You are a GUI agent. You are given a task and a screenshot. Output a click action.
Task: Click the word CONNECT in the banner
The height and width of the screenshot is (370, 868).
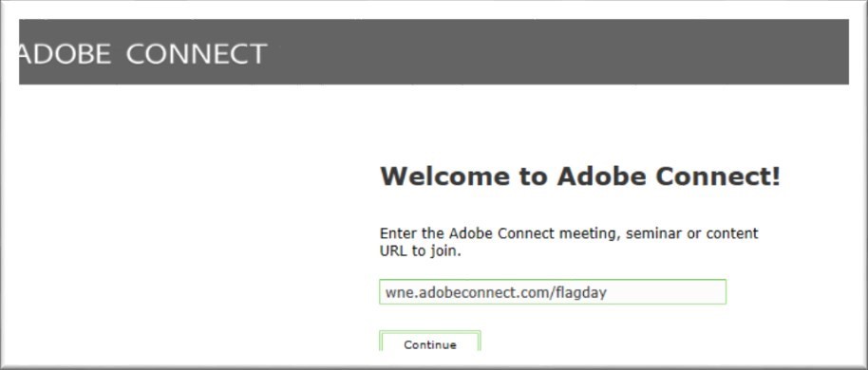[197, 54]
